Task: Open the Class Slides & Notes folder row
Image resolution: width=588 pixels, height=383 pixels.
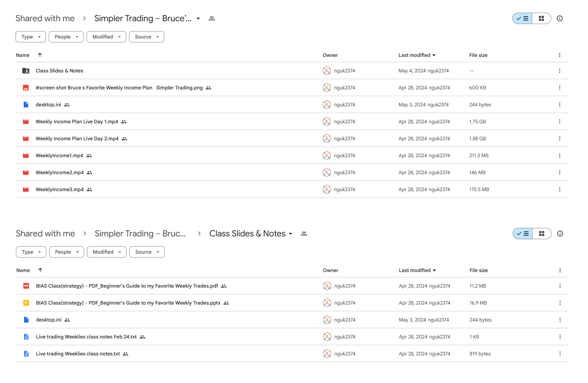Action: (292, 71)
